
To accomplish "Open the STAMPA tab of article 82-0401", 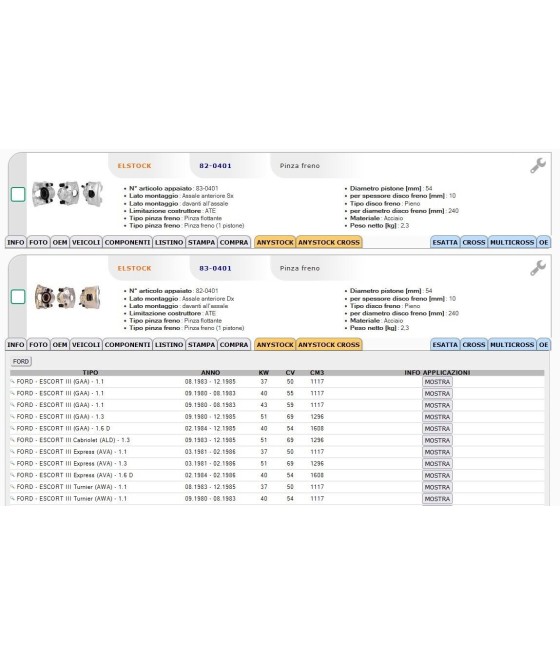I will coord(201,242).
